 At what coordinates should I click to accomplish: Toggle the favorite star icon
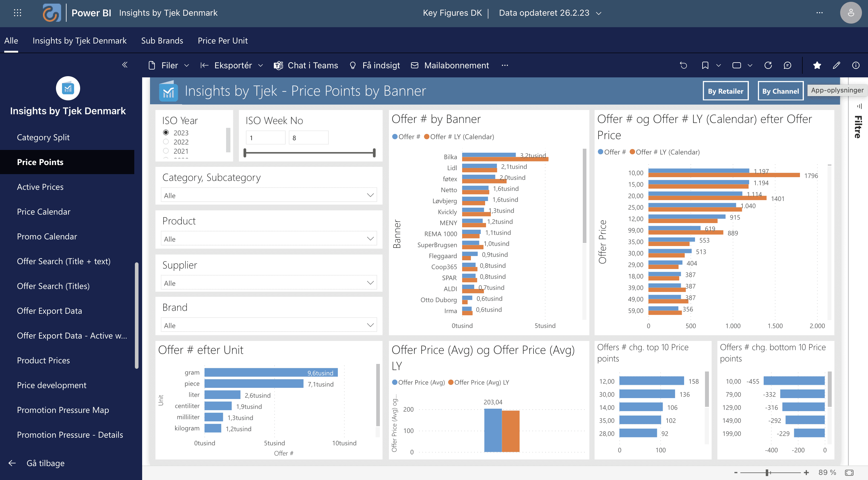pyautogui.click(x=817, y=65)
